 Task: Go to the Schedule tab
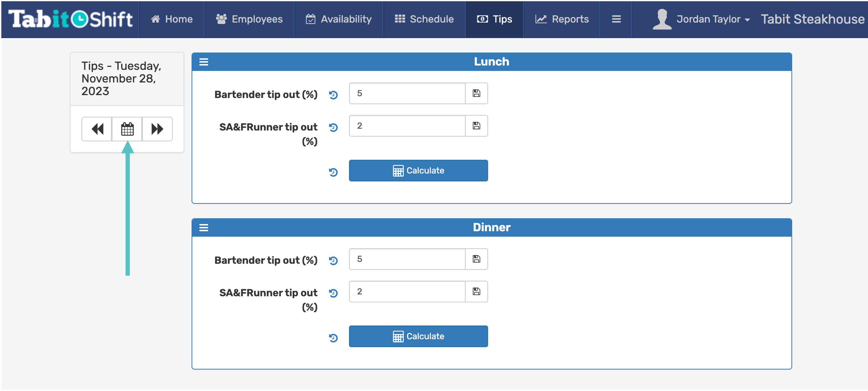424,19
